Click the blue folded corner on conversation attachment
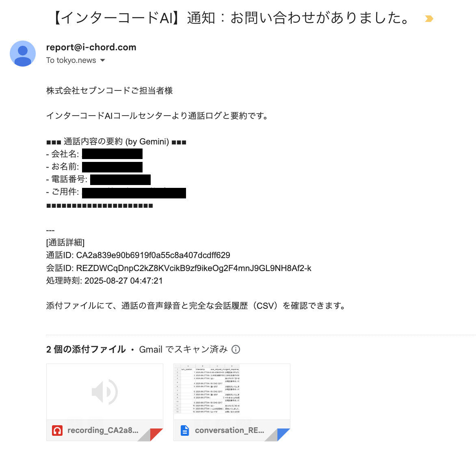Screen dimensions: 476x465 [x=283, y=435]
